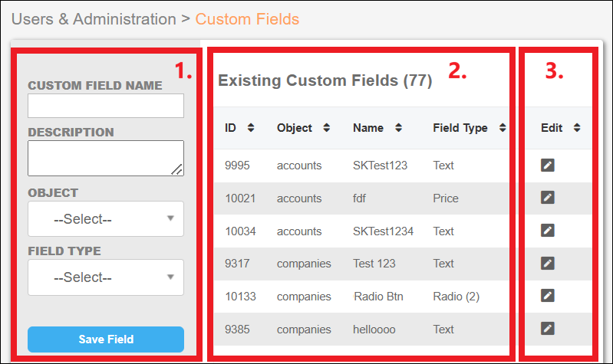Viewport: 613px width, 364px height.
Task: Click the name Test 123
Action: pyautogui.click(x=374, y=264)
